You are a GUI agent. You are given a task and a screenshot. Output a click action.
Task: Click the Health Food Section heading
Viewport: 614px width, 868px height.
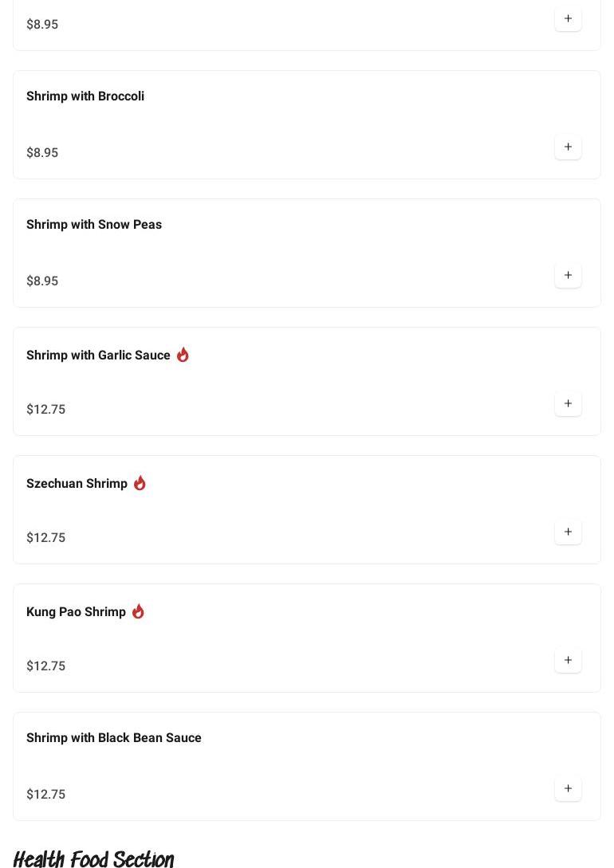click(93, 858)
